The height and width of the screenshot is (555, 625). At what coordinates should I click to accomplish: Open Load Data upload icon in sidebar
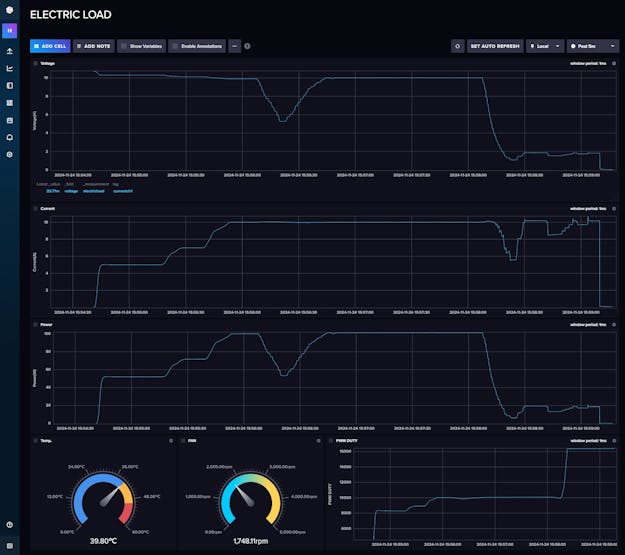coord(10,51)
